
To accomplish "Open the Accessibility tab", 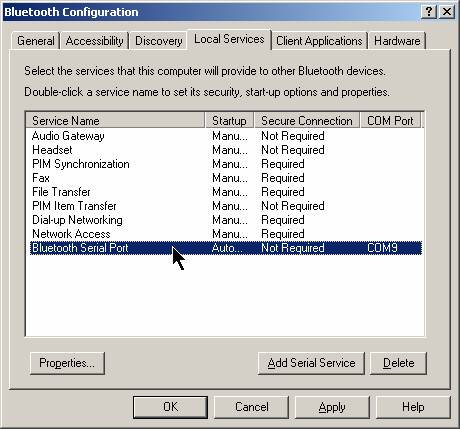I will [x=95, y=41].
